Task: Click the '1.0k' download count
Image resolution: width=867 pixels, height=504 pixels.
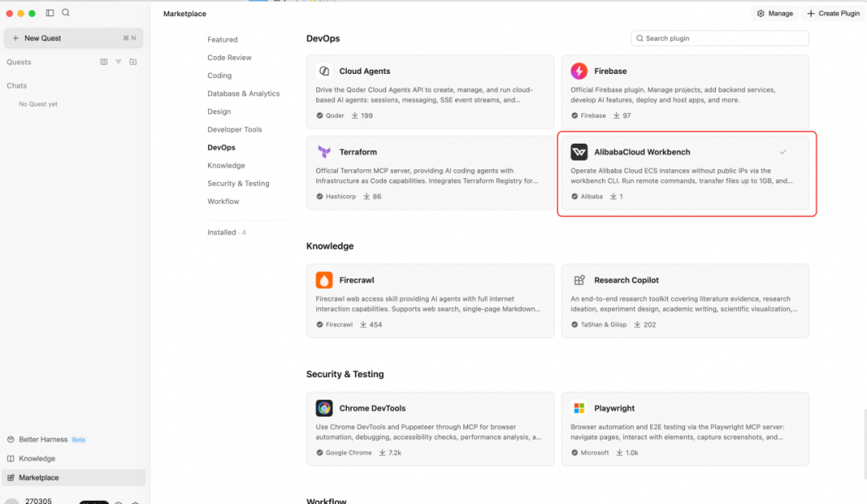Action: pyautogui.click(x=632, y=452)
